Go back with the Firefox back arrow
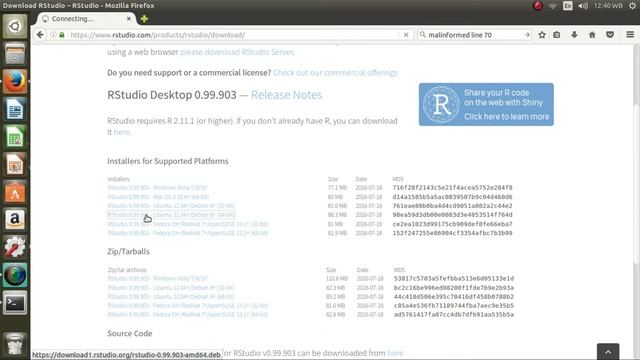 point(40,35)
